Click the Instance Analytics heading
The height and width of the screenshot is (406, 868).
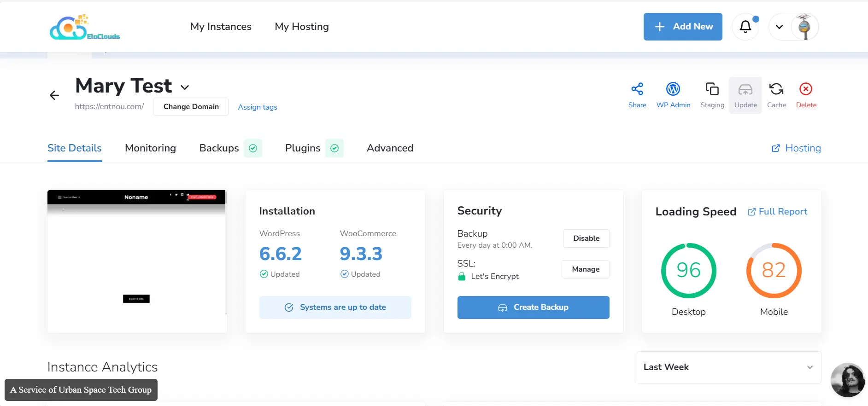102,367
